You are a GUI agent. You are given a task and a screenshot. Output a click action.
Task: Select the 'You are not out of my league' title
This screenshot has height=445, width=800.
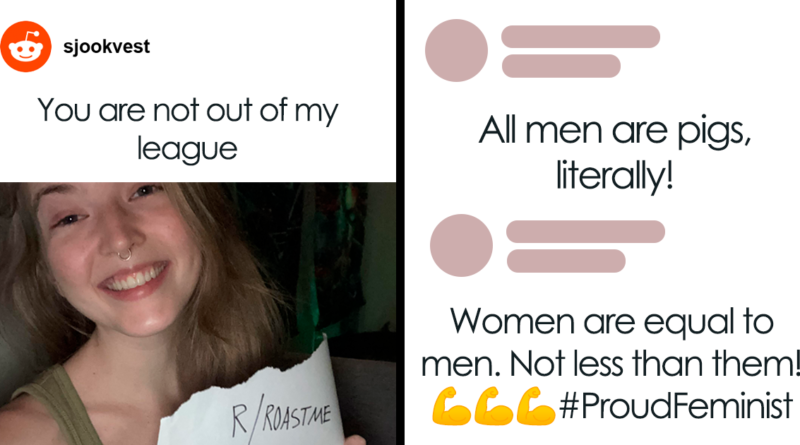coord(187,130)
